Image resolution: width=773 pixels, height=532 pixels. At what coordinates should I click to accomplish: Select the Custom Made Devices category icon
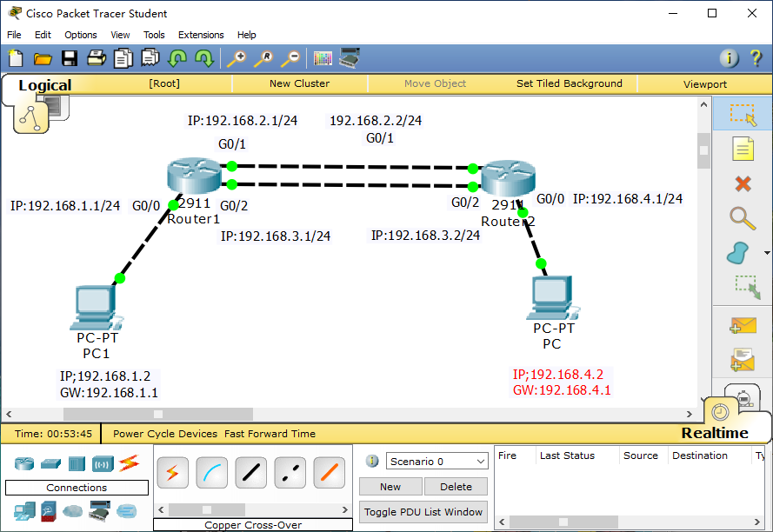(x=99, y=511)
